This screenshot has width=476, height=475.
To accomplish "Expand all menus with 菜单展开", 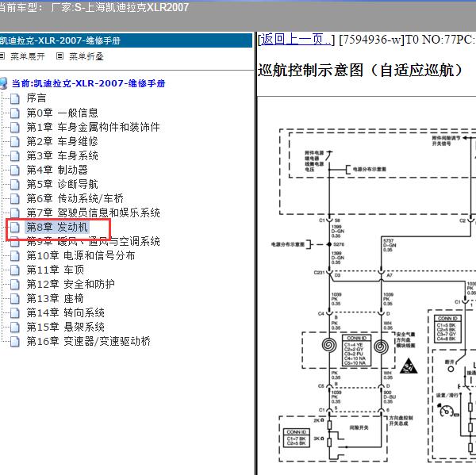I will (28, 56).
